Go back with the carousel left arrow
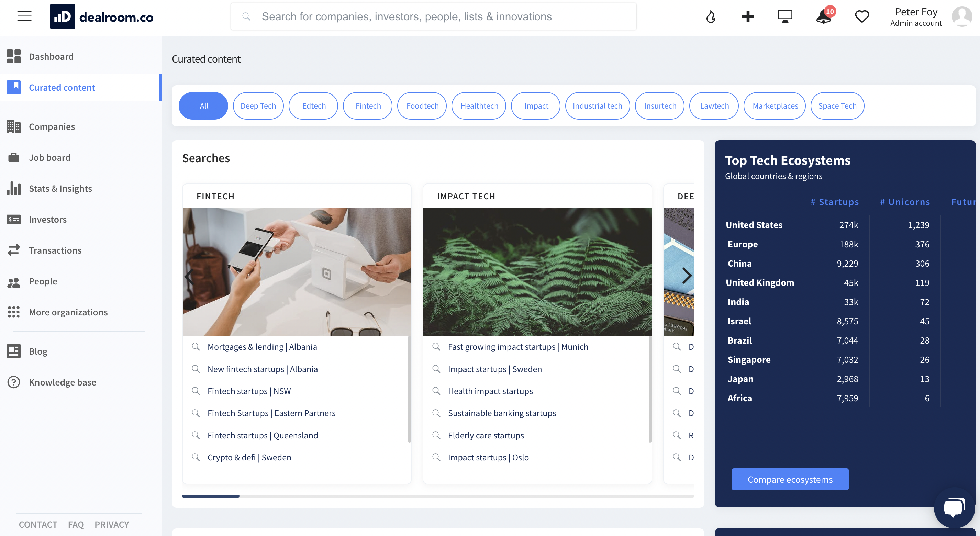 (189, 276)
